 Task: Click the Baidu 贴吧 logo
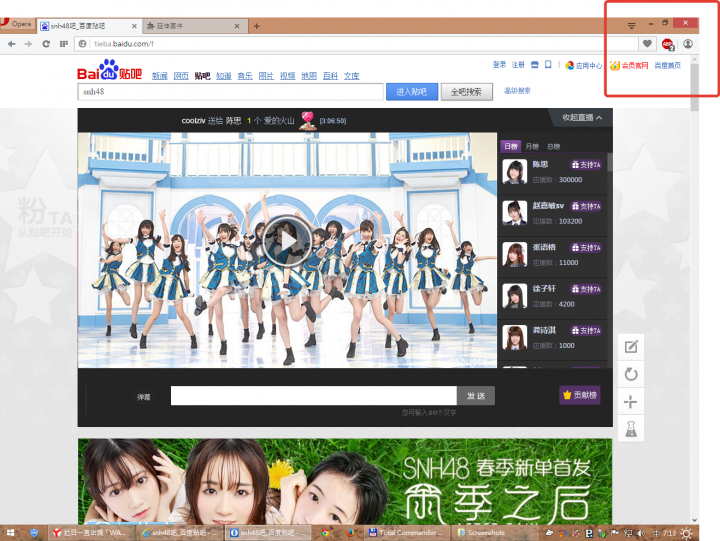[110, 70]
